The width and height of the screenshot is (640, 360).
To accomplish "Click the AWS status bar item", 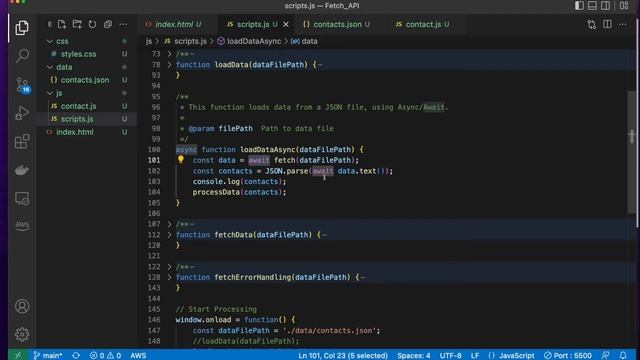I will (138, 355).
